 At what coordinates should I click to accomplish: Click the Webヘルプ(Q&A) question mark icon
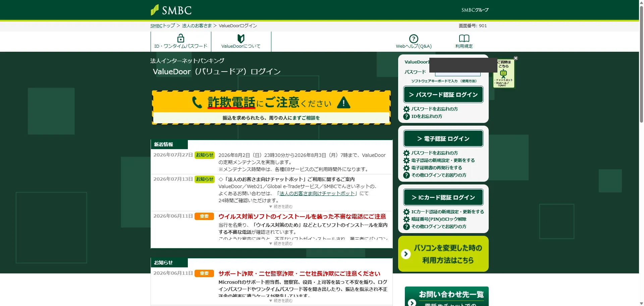tap(414, 38)
